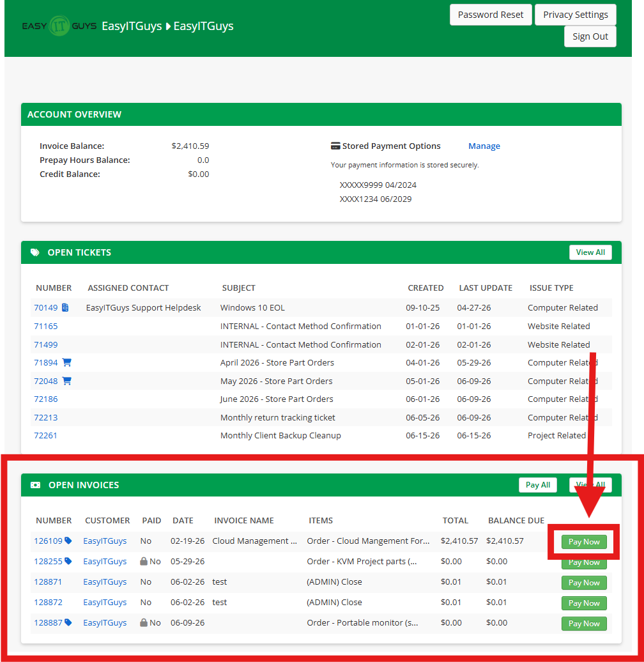This screenshot has height=662, width=644.
Task: Click the EasyITGuys logo in header
Action: point(59,26)
